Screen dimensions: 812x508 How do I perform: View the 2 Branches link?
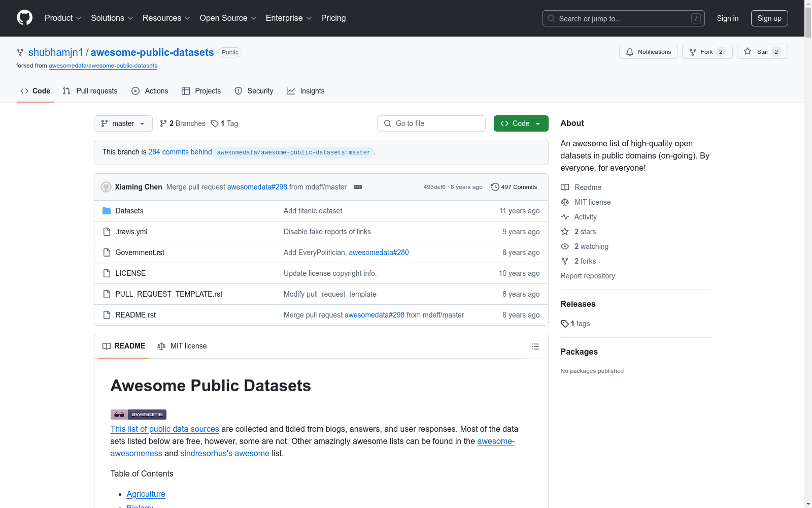[x=183, y=123]
